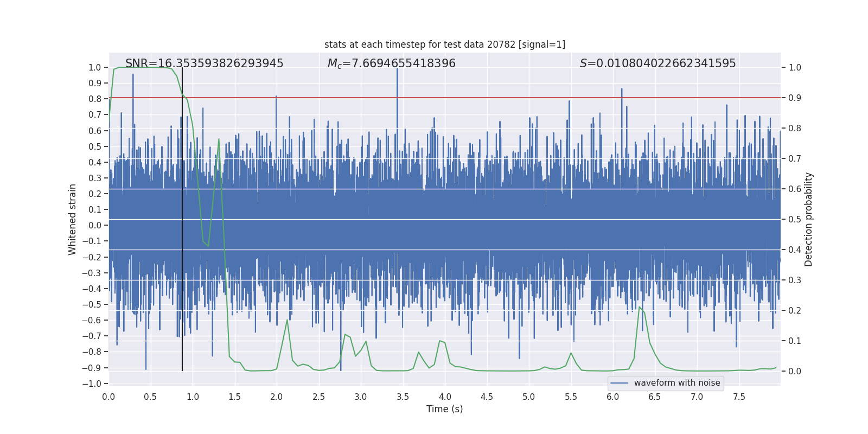Click the −0.5 whitened strain tick label

pyautogui.click(x=92, y=304)
